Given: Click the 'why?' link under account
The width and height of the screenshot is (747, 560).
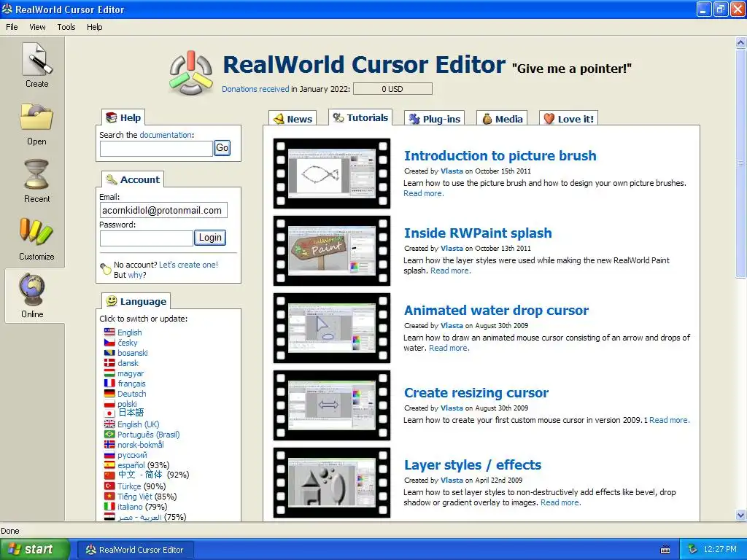Looking at the screenshot, I should [136, 275].
